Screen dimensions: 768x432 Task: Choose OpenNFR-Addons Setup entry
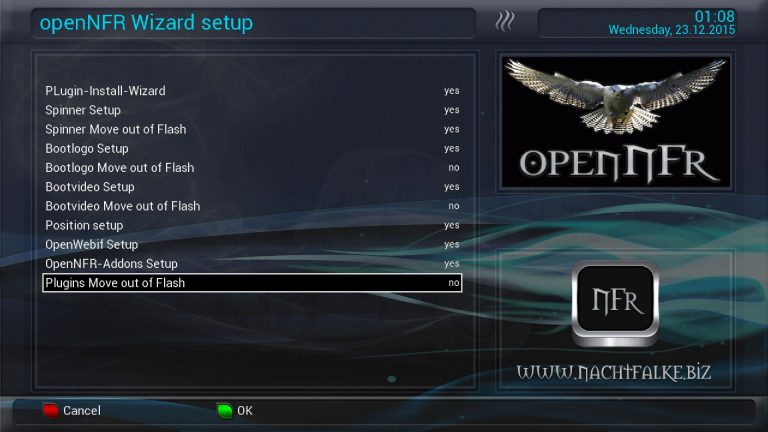pyautogui.click(x=252, y=264)
